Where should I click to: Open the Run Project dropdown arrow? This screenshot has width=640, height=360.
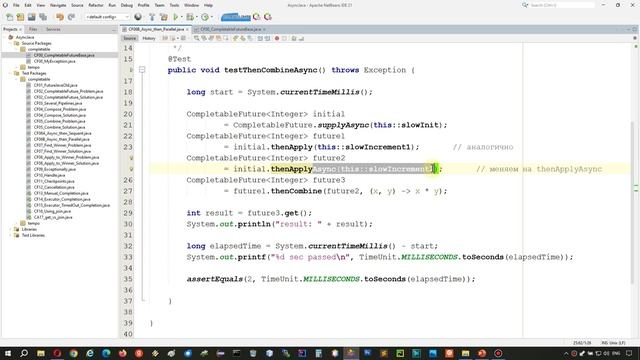(182, 17)
